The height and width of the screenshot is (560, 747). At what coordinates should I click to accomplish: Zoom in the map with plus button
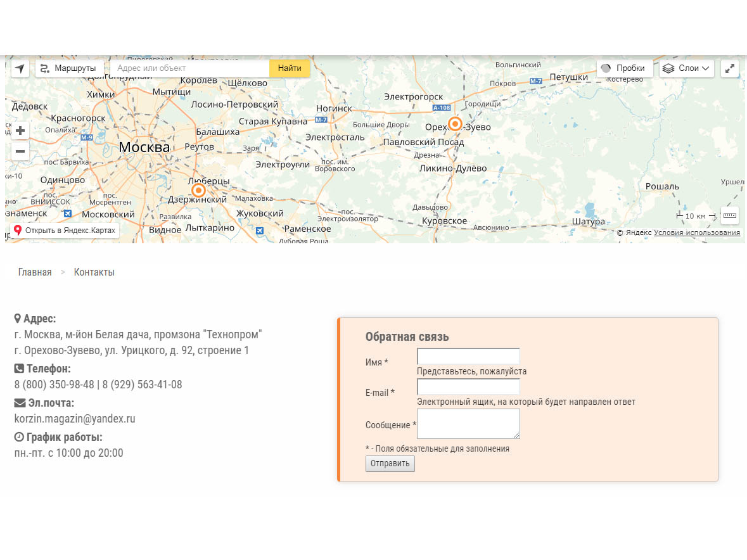pos(20,130)
